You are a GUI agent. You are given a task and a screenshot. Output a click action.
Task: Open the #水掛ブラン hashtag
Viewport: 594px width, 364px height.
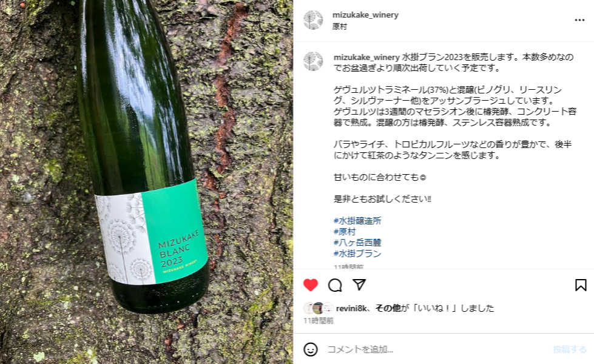click(x=357, y=254)
